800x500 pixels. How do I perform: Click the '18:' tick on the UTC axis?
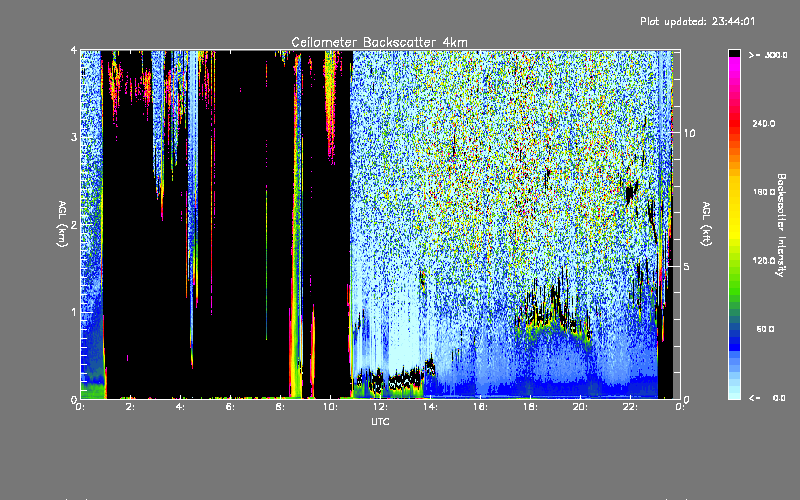(x=530, y=407)
